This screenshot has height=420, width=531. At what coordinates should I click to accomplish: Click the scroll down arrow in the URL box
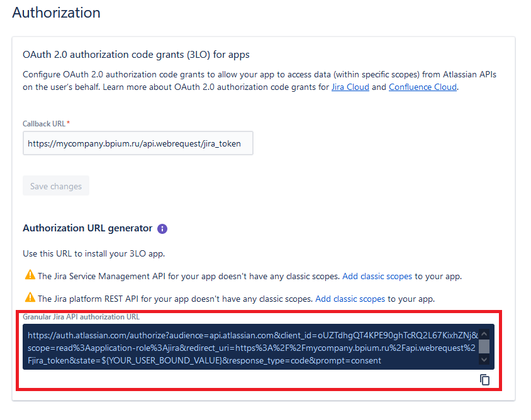click(484, 360)
